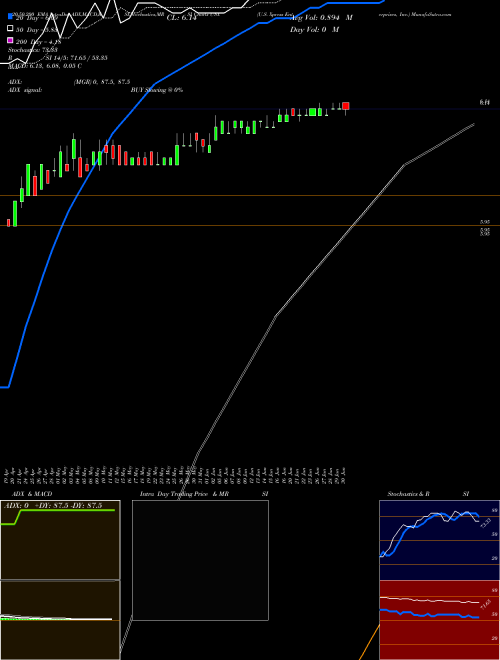Click the blue 20 Day legend swatch
This screenshot has width=500, height=660.
coord(11,16)
